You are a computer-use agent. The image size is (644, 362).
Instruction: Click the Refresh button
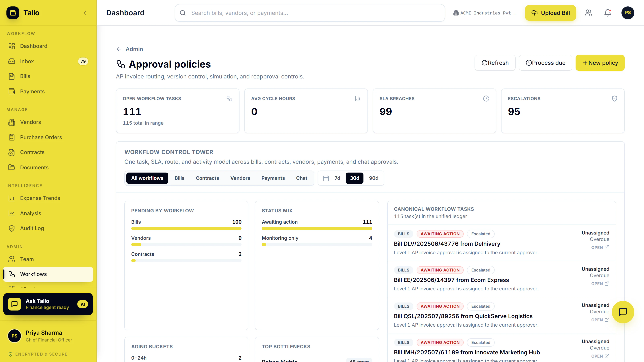click(495, 63)
